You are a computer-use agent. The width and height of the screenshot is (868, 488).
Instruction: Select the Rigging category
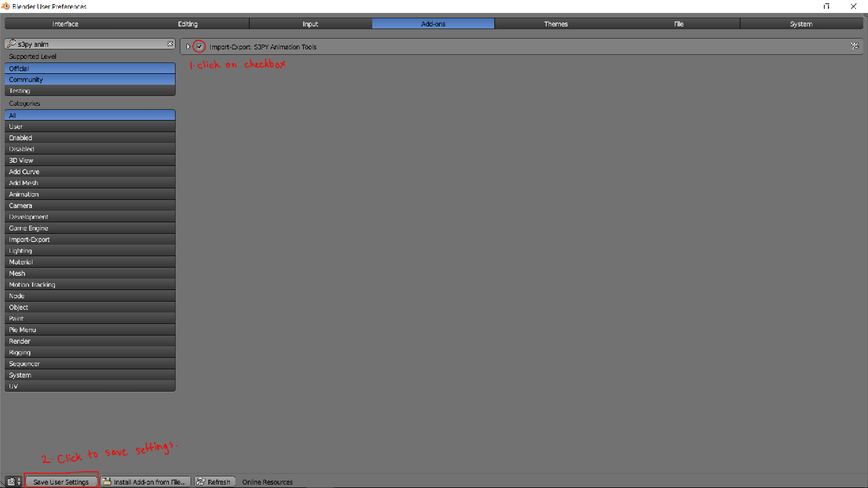click(90, 352)
